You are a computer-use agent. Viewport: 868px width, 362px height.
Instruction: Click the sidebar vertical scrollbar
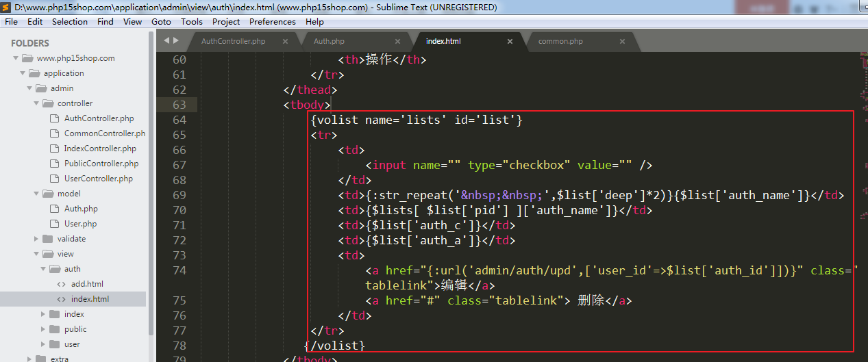151,171
